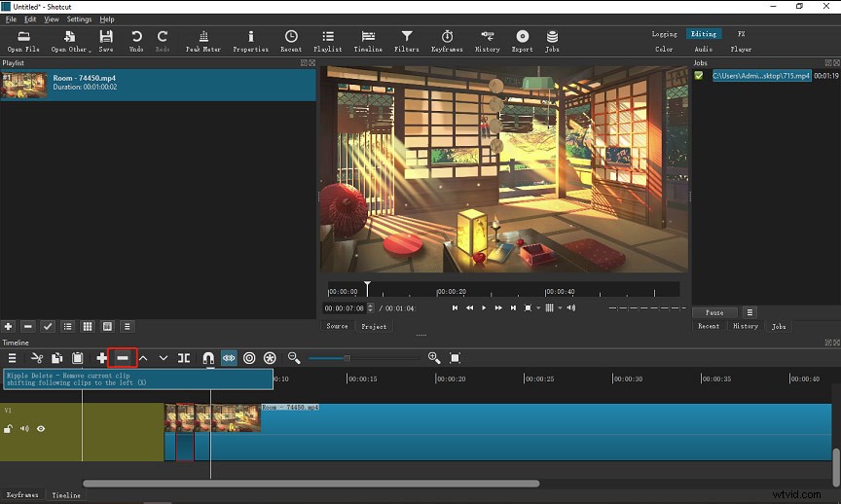This screenshot has width=841, height=504.
Task: Switch to the Project tab
Action: [x=374, y=326]
